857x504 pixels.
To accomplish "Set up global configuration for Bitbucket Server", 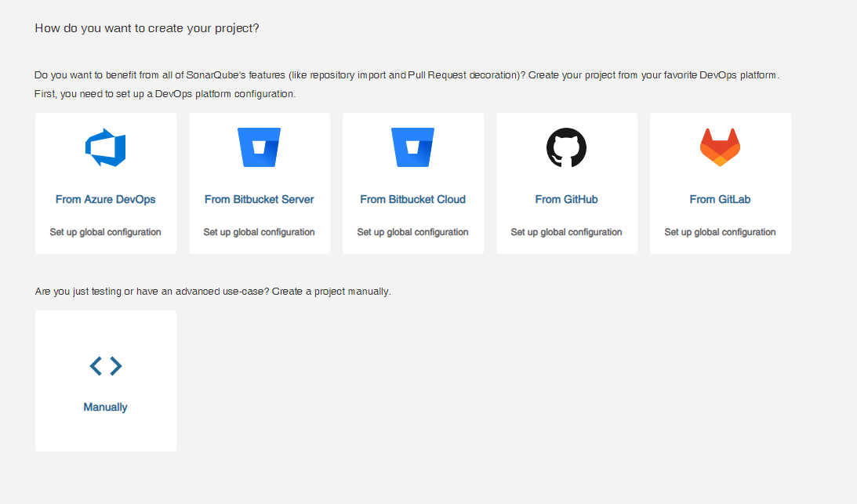I will click(x=259, y=232).
